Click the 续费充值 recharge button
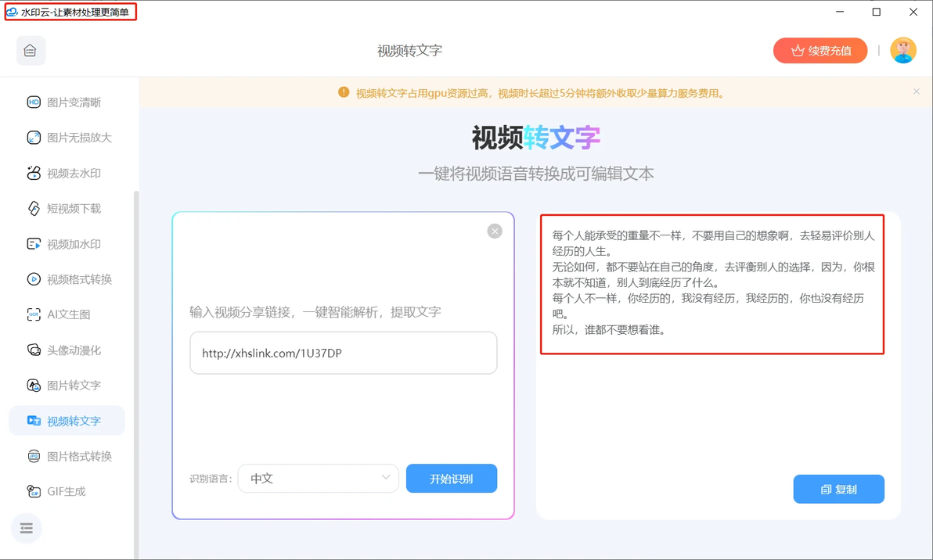 tap(820, 51)
